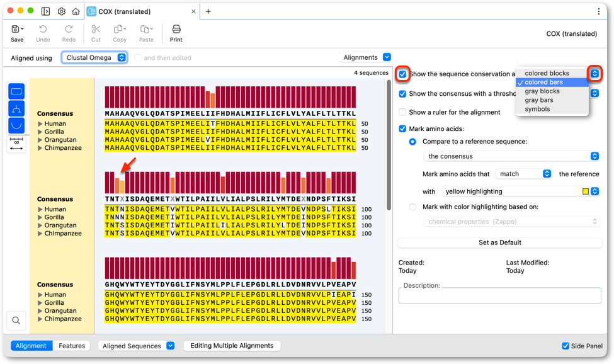Viewport: 614px width, 364px height.
Task: Open settings gear icon in title bar
Action: pyautogui.click(x=62, y=11)
